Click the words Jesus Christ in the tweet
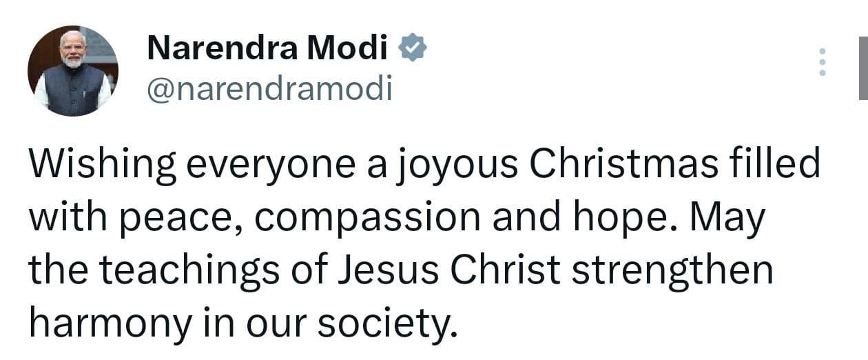The width and height of the screenshot is (868, 360). 448,270
